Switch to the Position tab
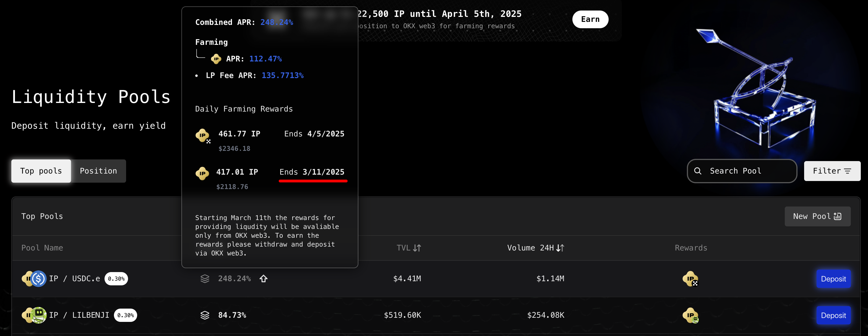868x336 pixels. 98,171
